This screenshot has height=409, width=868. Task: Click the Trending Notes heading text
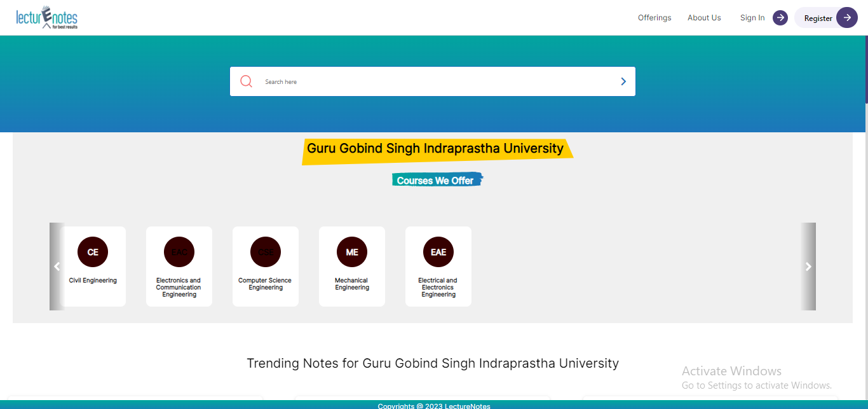(x=433, y=363)
